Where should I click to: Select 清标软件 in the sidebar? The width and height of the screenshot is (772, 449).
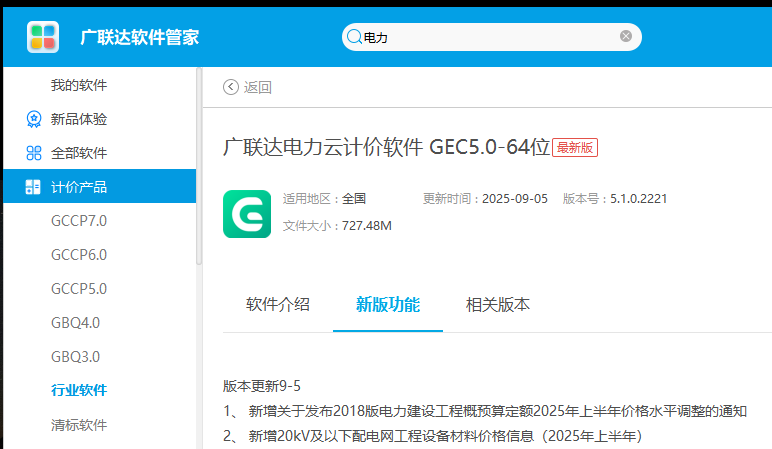coord(79,425)
